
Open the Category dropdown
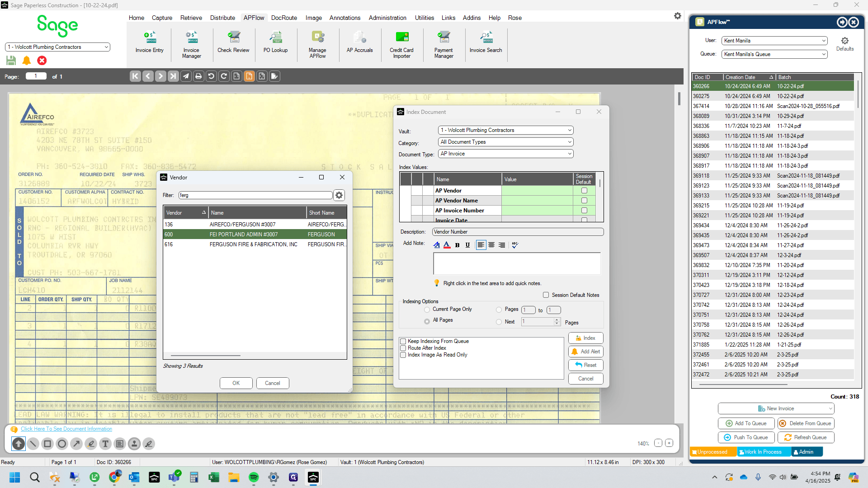click(x=506, y=142)
